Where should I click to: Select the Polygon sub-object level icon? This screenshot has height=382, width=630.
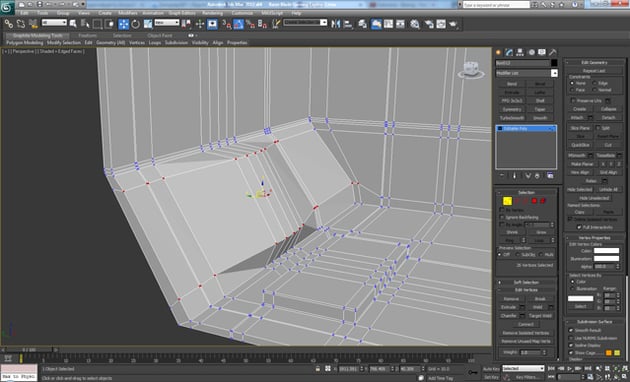[x=534, y=201]
